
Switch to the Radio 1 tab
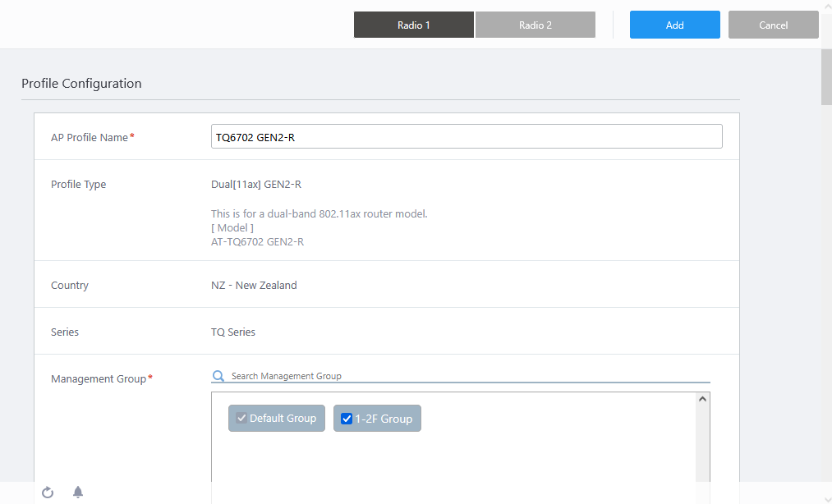(x=414, y=25)
